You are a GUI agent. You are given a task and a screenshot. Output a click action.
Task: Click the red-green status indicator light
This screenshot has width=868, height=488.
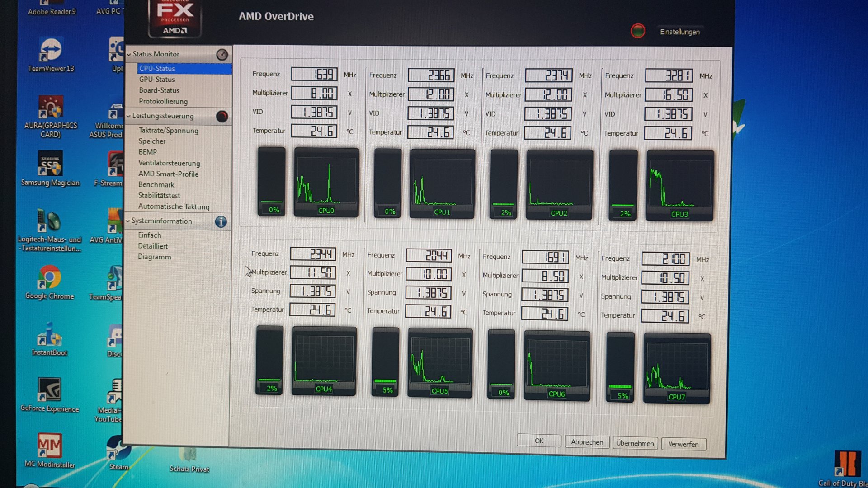pos(637,31)
